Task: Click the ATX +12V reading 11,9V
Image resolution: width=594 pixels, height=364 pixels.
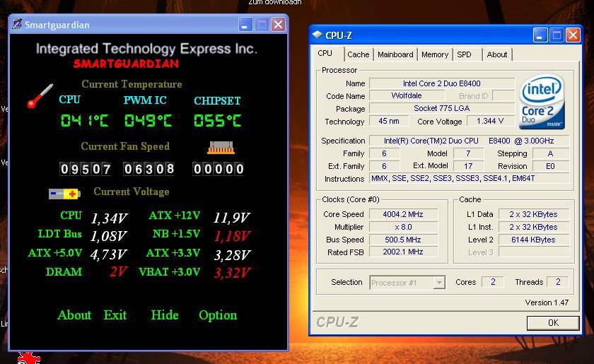Action: 231,218
